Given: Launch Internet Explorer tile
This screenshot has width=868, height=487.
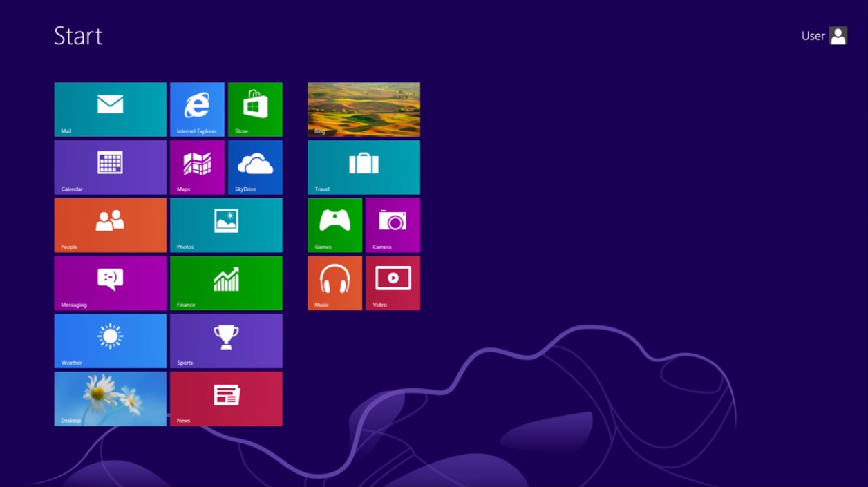Looking at the screenshot, I should (197, 109).
